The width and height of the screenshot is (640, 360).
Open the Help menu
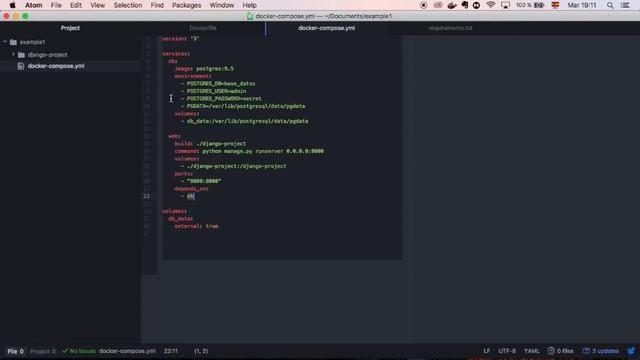click(x=249, y=5)
